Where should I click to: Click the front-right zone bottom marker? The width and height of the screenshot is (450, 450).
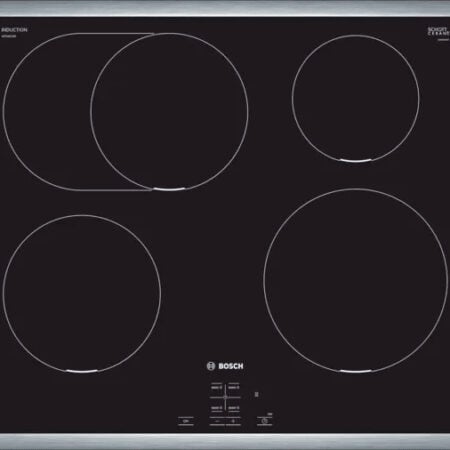tap(355, 371)
